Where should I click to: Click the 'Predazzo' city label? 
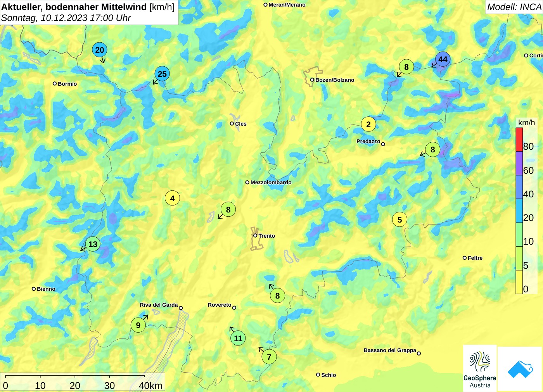pos(368,141)
